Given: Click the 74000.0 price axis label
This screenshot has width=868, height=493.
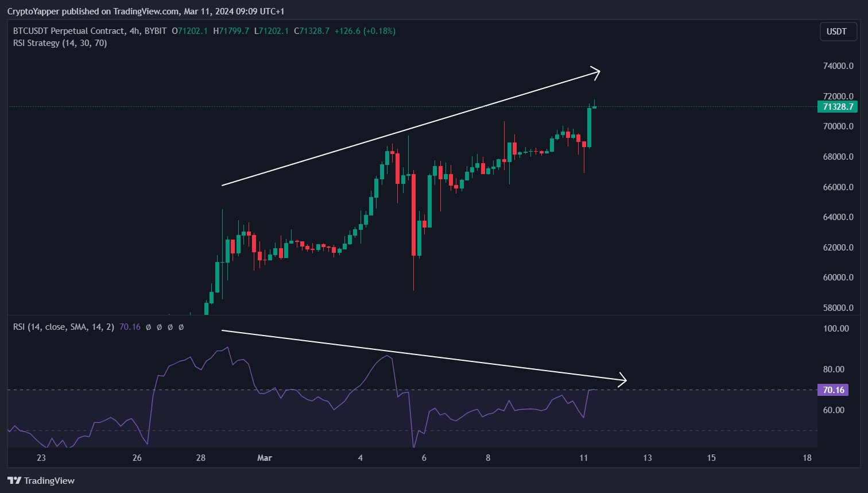Looking at the screenshot, I should pyautogui.click(x=838, y=66).
